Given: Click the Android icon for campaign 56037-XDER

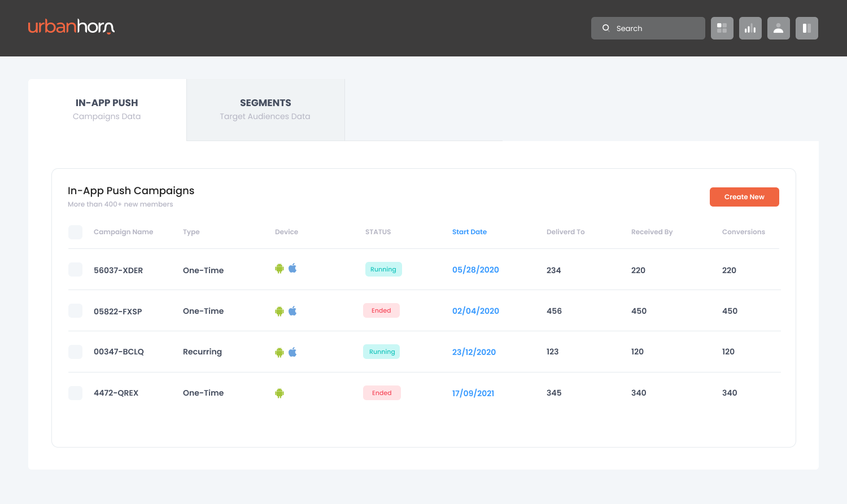Looking at the screenshot, I should [x=279, y=269].
